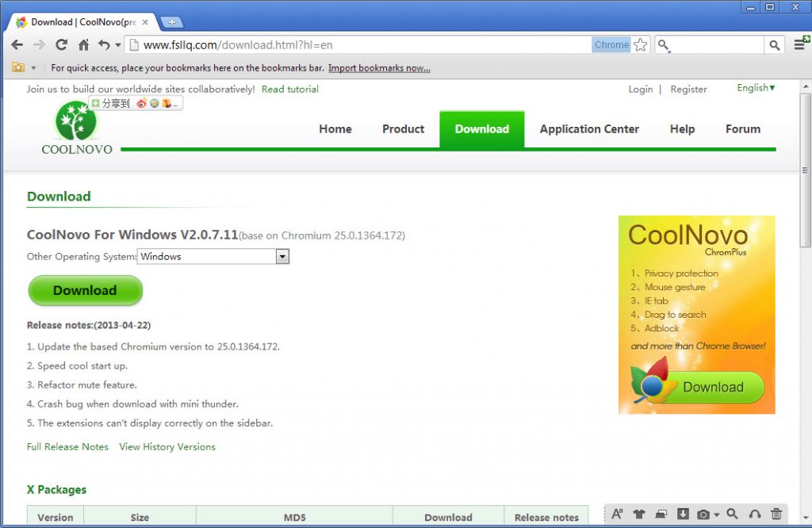Click the T-shirt skin icon
Viewport: 812px width, 528px height.
(x=639, y=514)
